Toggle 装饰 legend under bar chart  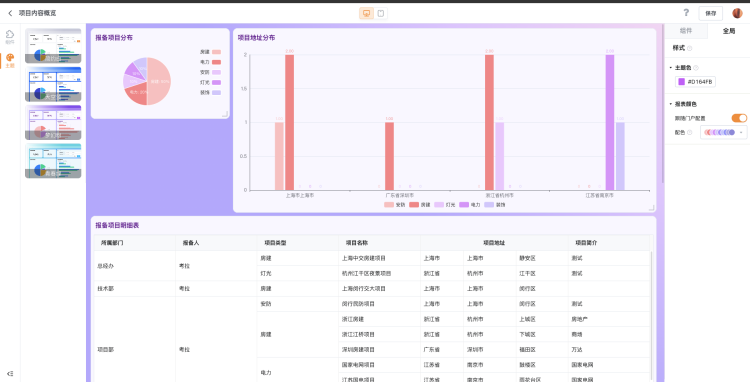click(x=495, y=205)
